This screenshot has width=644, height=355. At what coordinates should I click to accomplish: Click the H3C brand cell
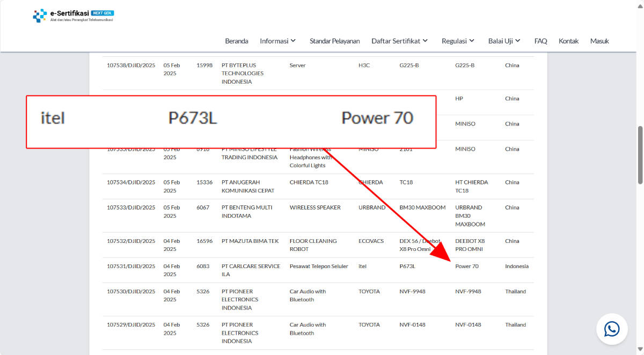pos(364,65)
